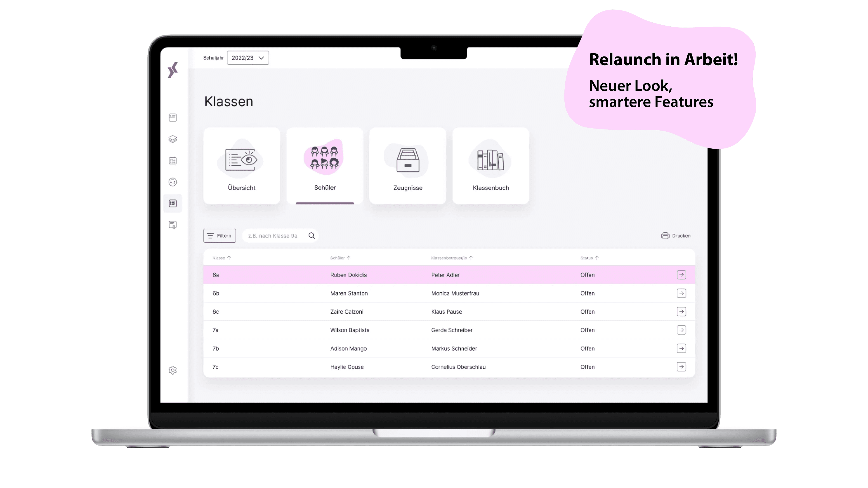This screenshot has width=868, height=488.
Task: Toggle sort order for the Schüler column
Action: coord(349,258)
